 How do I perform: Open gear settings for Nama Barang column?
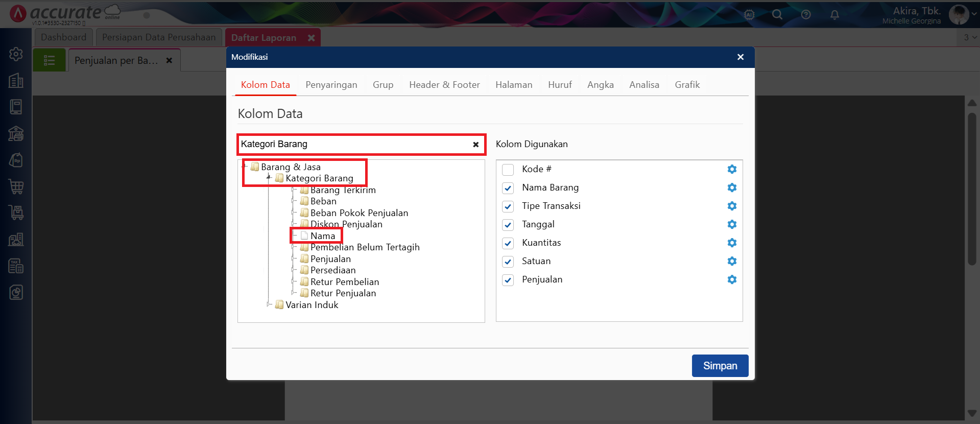coord(732,187)
